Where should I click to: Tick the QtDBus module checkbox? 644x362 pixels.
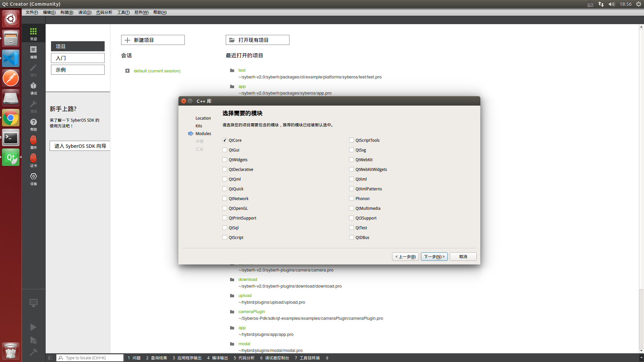(352, 237)
